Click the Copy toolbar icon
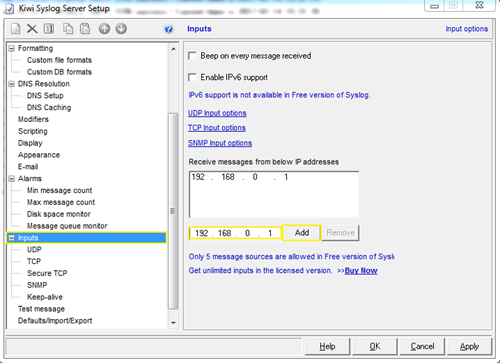500x363 pixels. pos(68,29)
